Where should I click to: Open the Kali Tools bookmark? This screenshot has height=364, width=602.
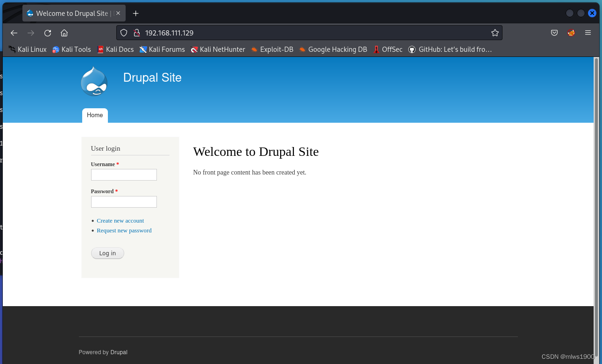[x=71, y=49]
